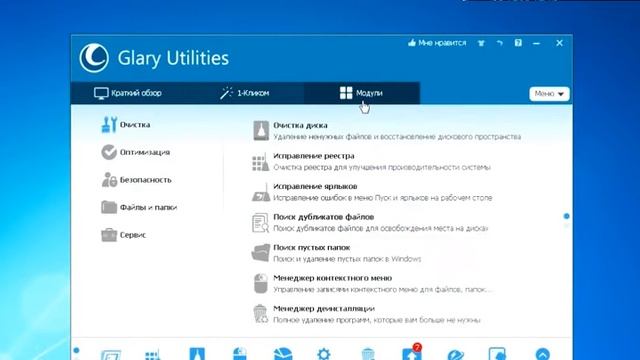The height and width of the screenshot is (360, 640).
Task: Click the thumbs-up Мне нравится icon
Action: click(412, 42)
